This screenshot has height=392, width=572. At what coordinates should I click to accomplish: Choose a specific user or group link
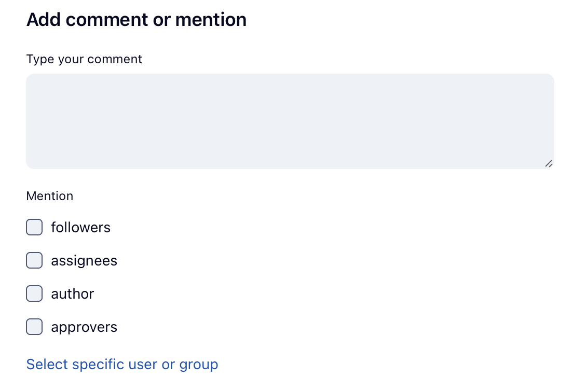coord(122,365)
